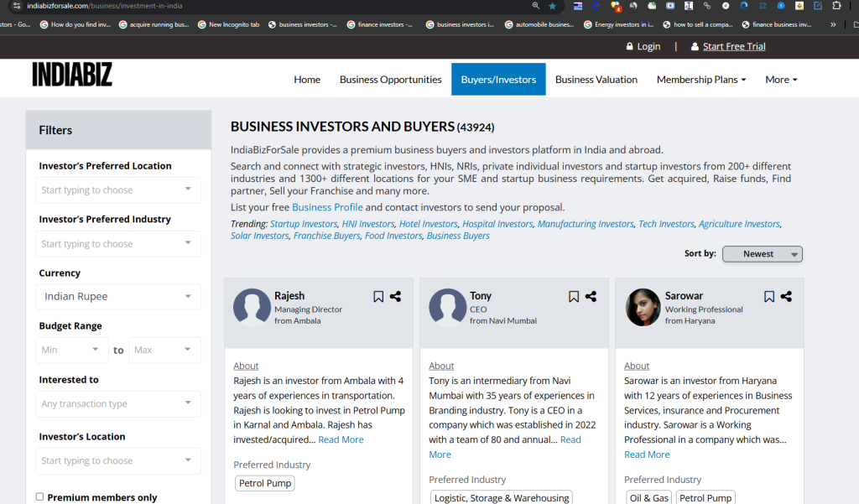Toggle Premium members only checkbox

40,497
